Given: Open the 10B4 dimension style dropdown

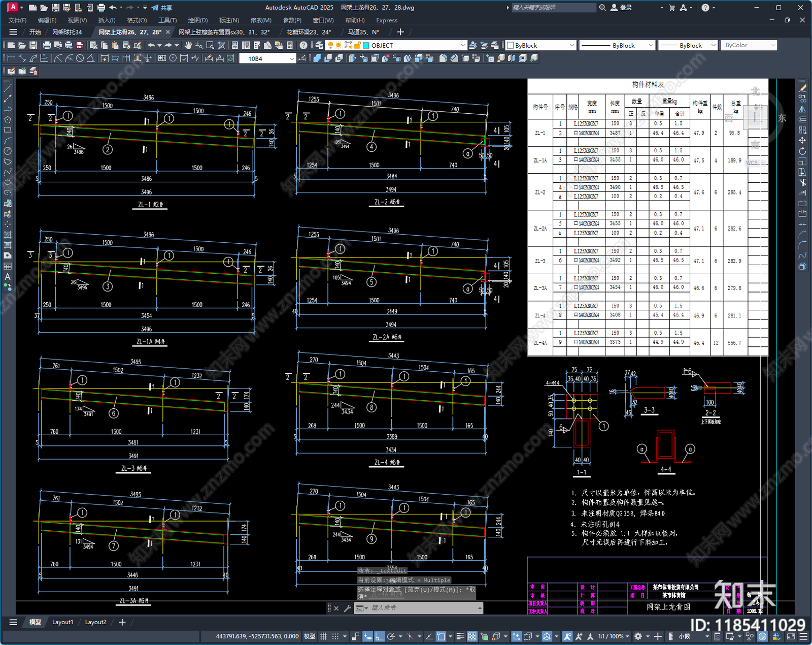Looking at the screenshot, I should 292,58.
